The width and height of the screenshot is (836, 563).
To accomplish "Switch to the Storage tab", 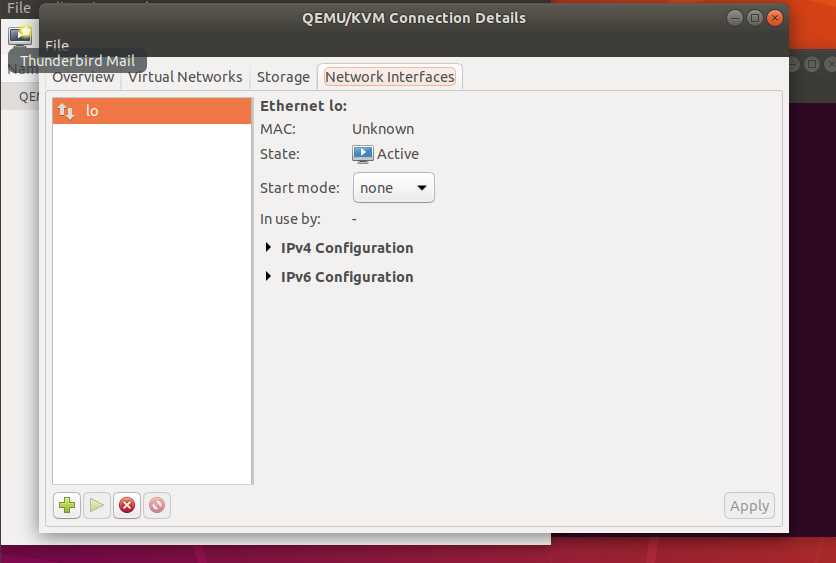I will coord(283,77).
